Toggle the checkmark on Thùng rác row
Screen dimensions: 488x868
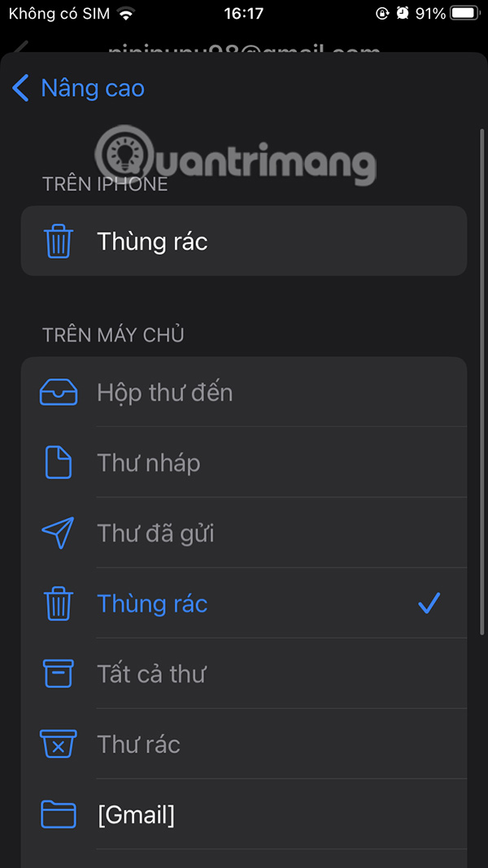click(x=429, y=604)
